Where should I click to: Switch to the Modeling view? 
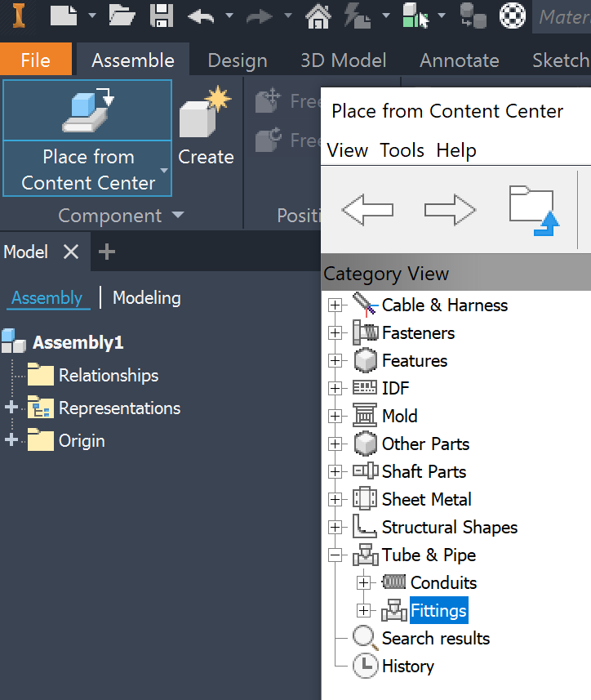147,298
